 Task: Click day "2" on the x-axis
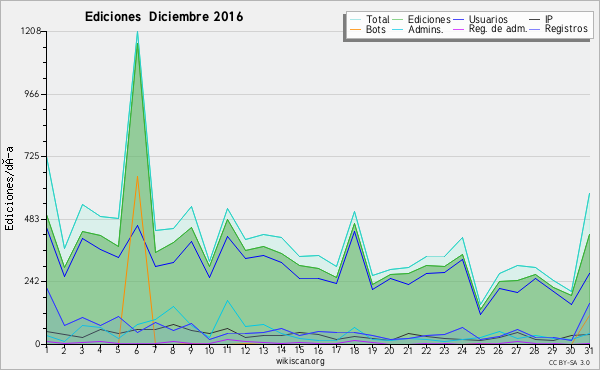(x=64, y=350)
